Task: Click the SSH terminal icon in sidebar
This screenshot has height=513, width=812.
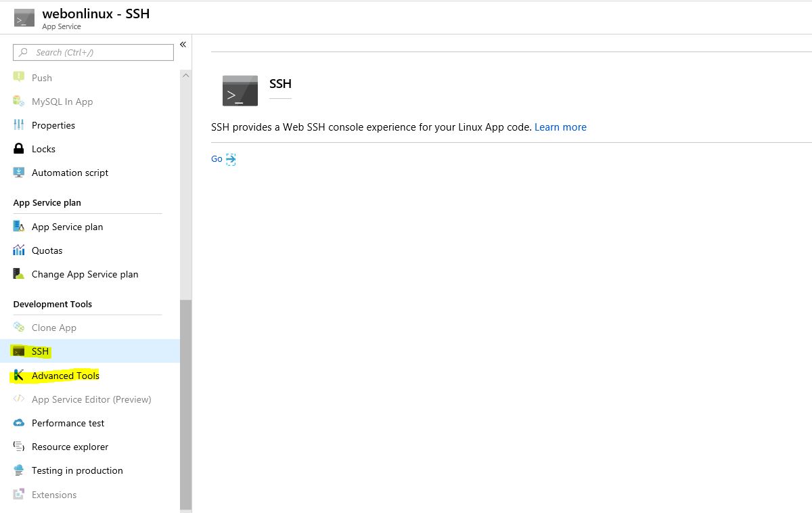Action: tap(19, 351)
